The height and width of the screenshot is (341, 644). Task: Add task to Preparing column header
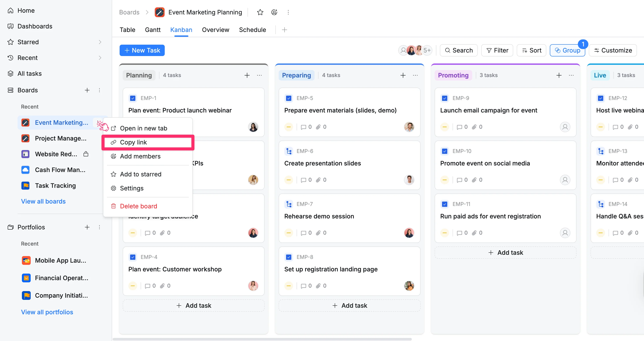403,75
